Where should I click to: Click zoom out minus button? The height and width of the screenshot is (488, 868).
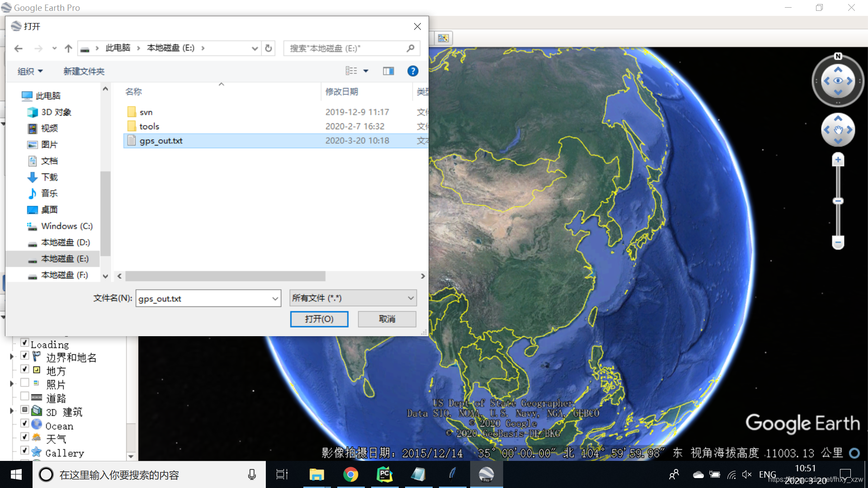point(838,243)
